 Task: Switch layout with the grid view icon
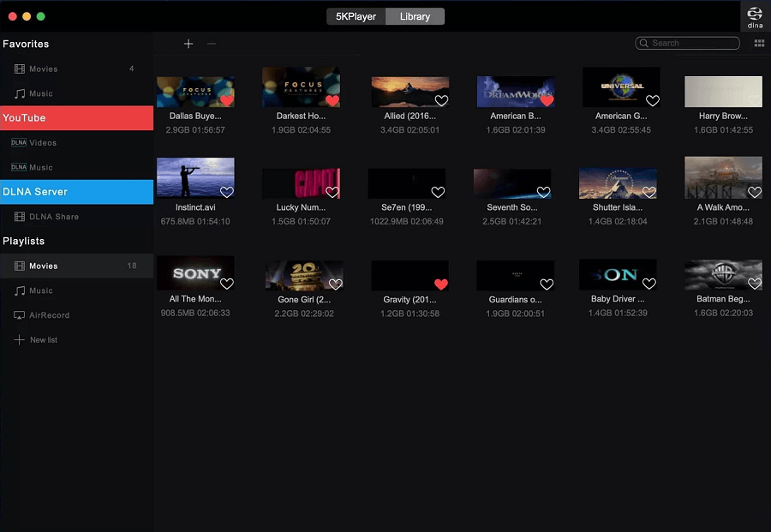click(759, 44)
